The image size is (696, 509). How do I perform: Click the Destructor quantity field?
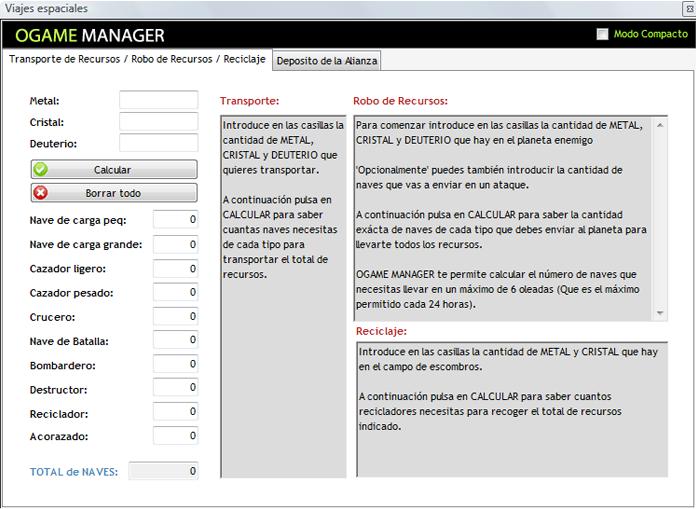(176, 387)
